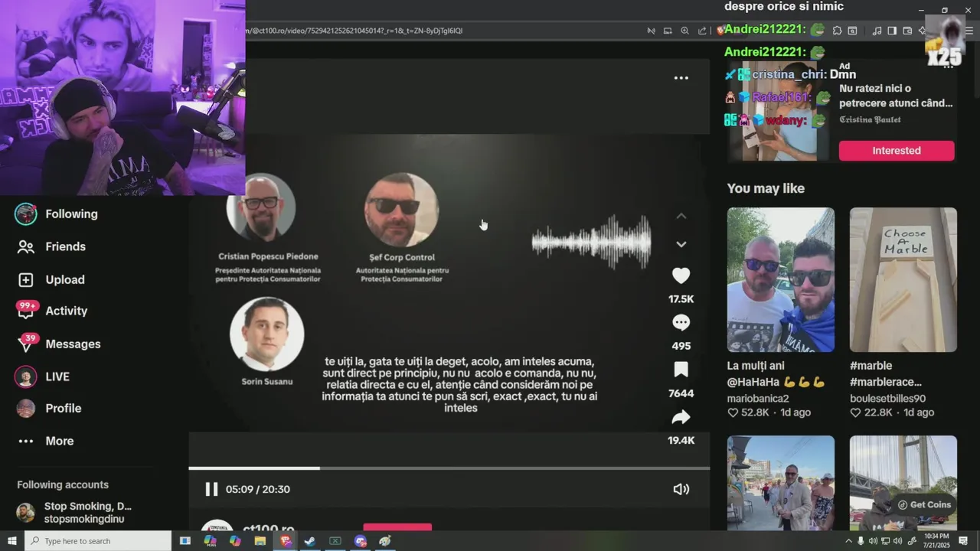This screenshot has height=551, width=980.
Task: Share the video with the arrow icon
Action: tap(681, 417)
